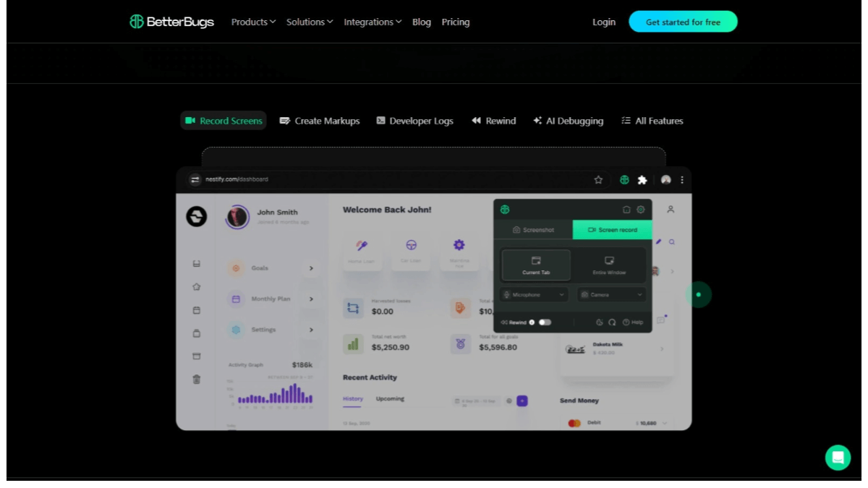Viewport: 868px width, 488px height.
Task: Select the AI Debugging feature tab
Action: (x=568, y=121)
